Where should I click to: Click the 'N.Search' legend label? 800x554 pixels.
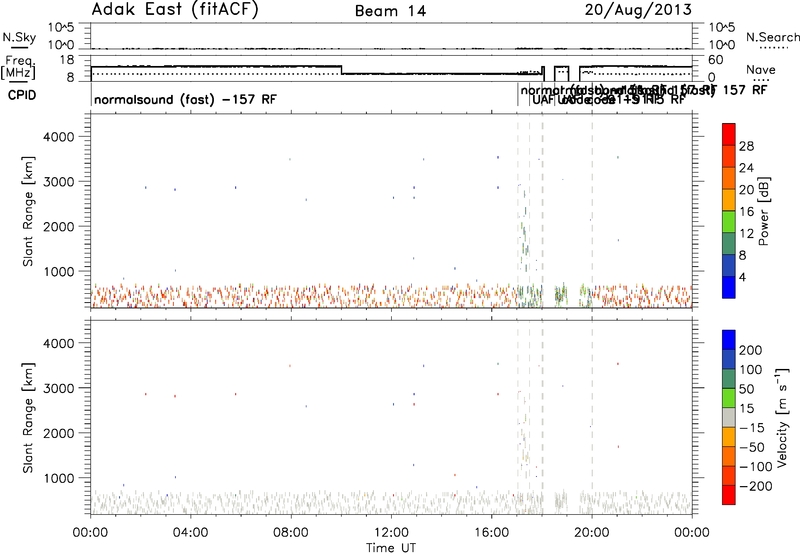coord(772,37)
